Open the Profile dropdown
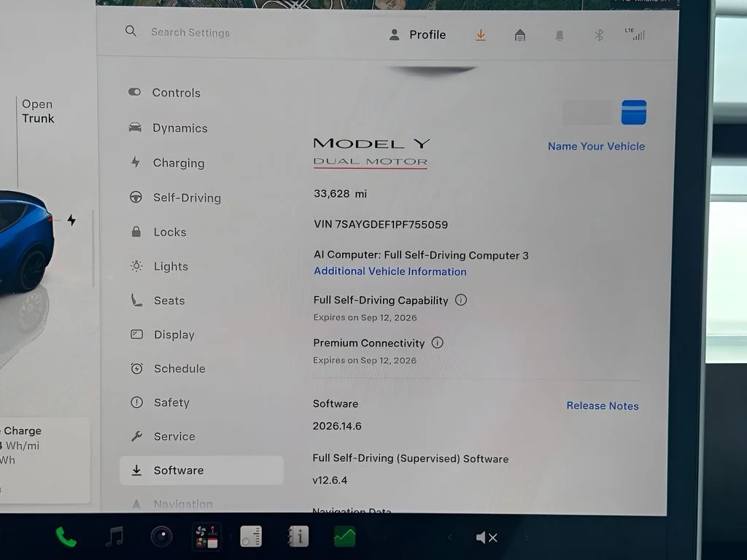Viewport: 747px width, 560px height. click(417, 35)
